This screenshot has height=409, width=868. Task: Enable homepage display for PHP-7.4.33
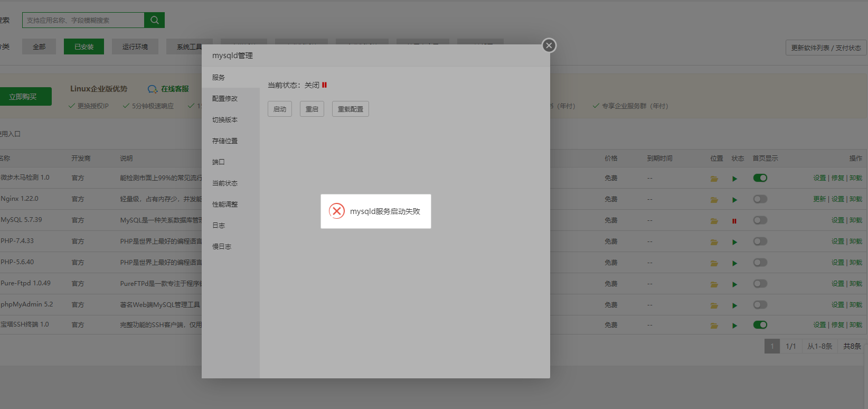[760, 241]
